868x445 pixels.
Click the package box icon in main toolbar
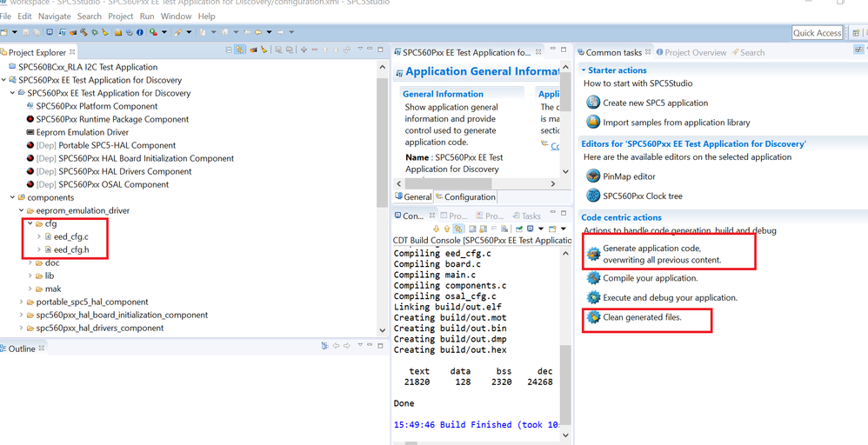[x=118, y=32]
